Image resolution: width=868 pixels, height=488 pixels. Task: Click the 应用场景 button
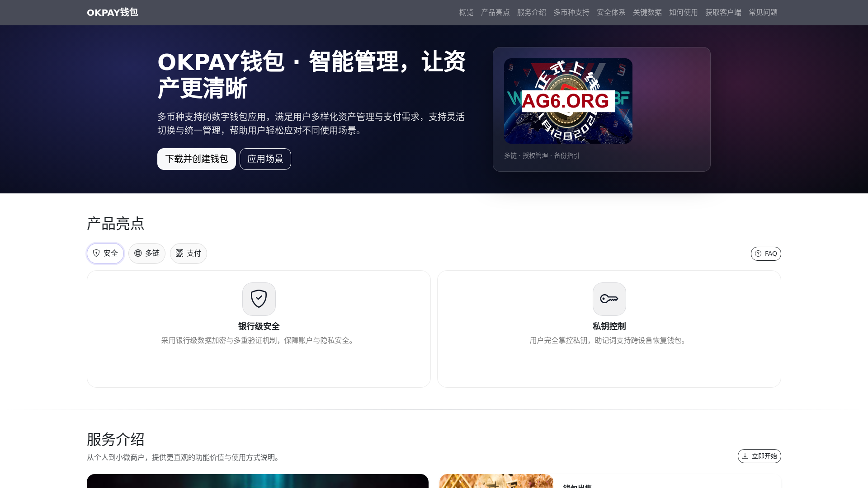(265, 159)
